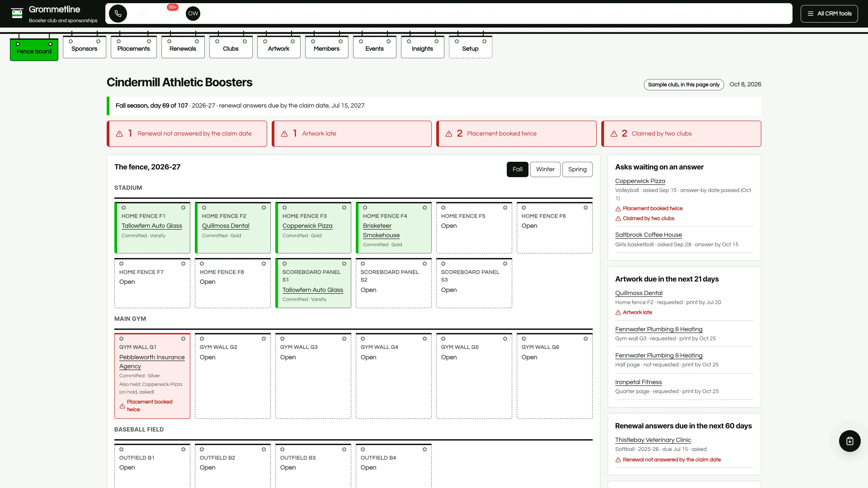Open Ironpetal Fitness artwork item

point(638,382)
